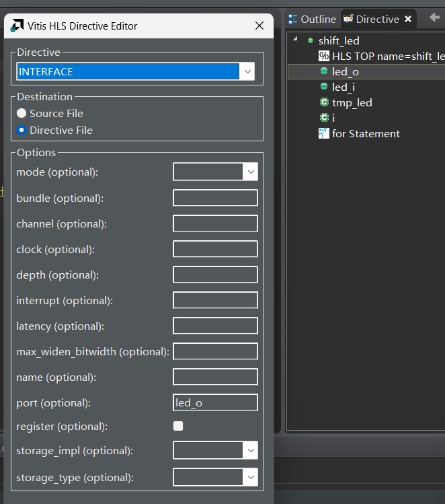The width and height of the screenshot is (445, 504).
Task: Select led_o in the Directive tree
Action: [x=345, y=72]
